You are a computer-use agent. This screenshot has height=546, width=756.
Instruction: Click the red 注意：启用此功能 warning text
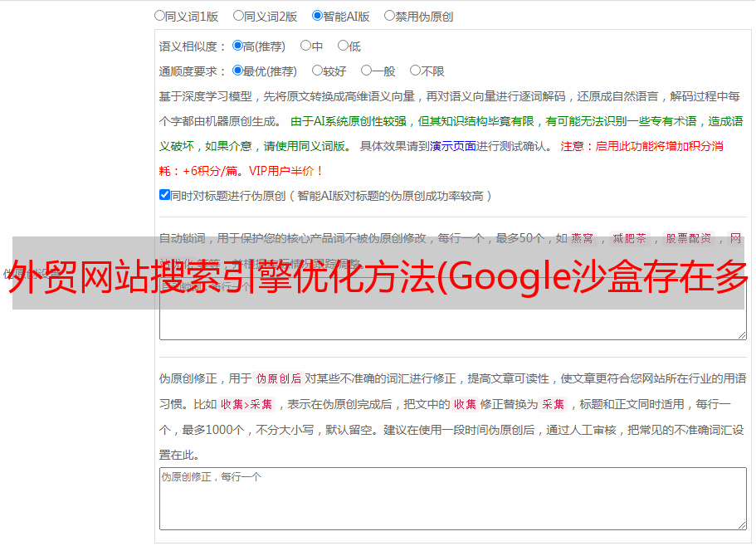(641, 146)
